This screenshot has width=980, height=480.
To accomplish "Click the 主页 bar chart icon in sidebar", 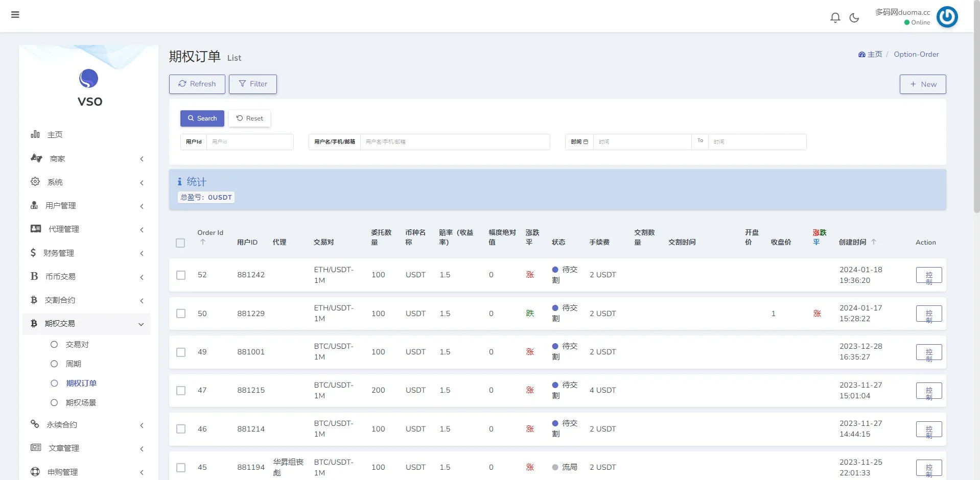I will tap(35, 134).
